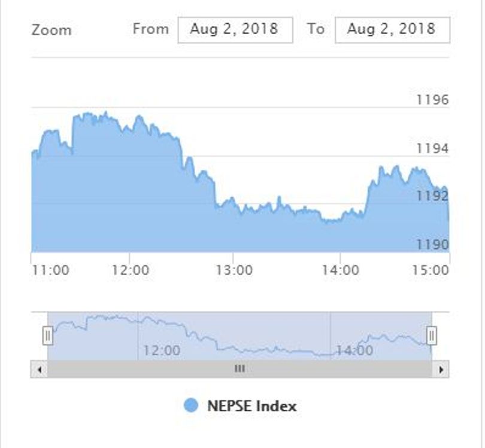Click the 11:00 x-axis time label
485x448 pixels.
point(50,270)
